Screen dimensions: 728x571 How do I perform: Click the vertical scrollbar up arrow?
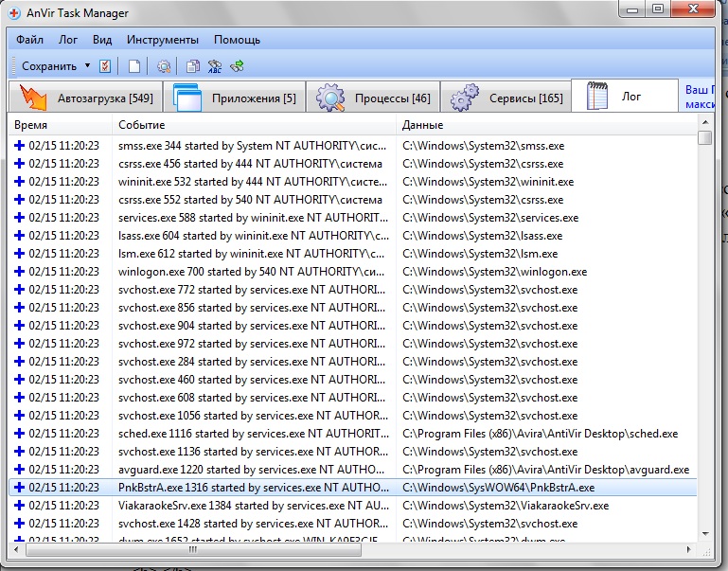pyautogui.click(x=705, y=122)
